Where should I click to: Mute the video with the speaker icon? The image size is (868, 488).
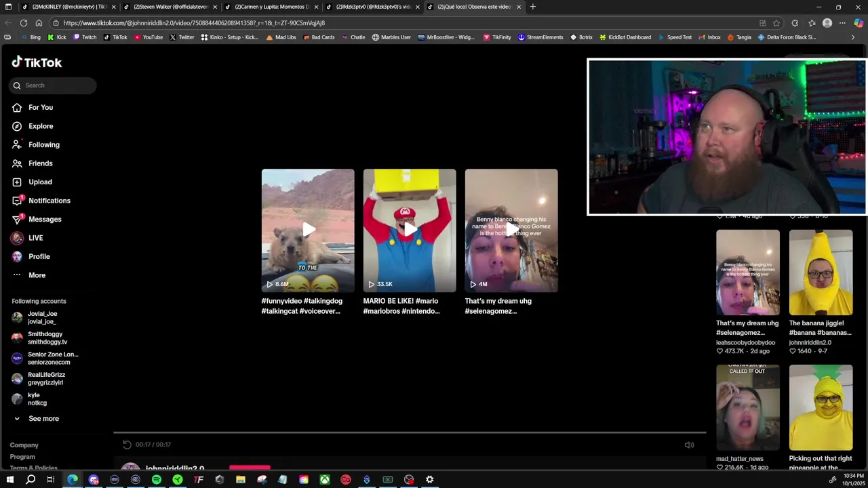tap(689, 445)
